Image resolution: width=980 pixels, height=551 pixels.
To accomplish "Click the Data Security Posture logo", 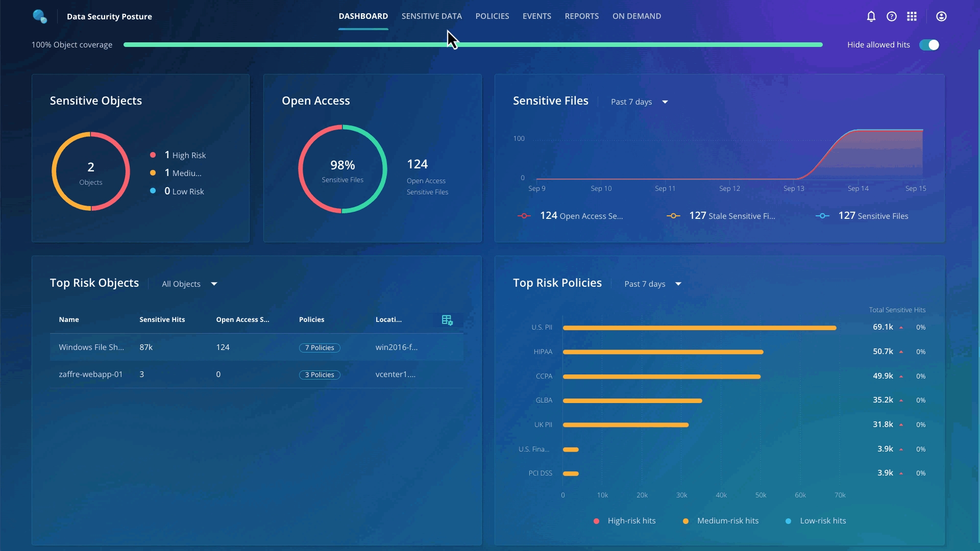I will point(40,16).
